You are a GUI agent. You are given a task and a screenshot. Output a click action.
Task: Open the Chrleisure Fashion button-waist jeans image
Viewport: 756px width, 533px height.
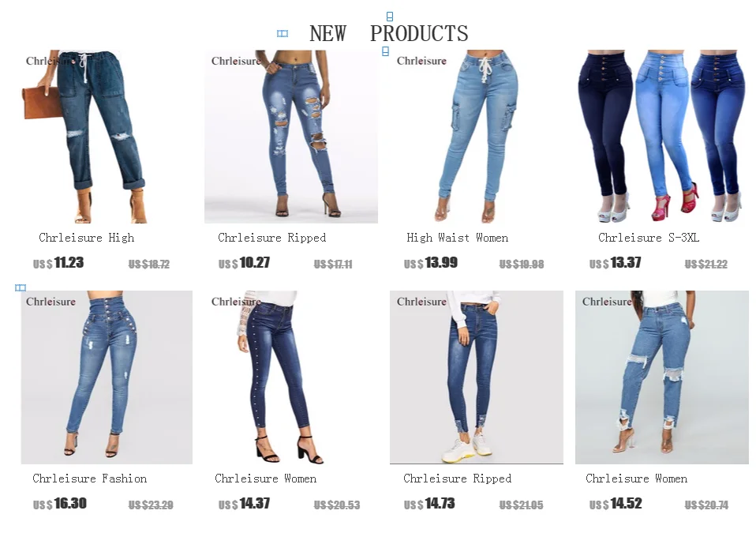[107, 377]
